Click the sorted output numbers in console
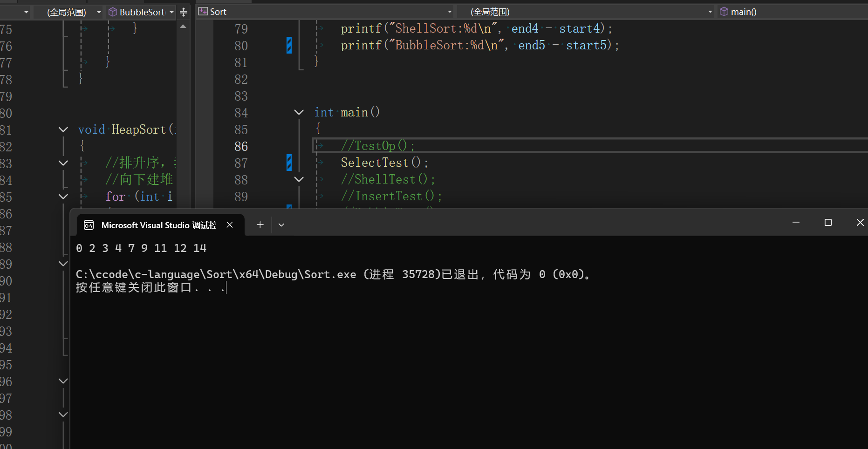The image size is (868, 449). pyautogui.click(x=141, y=248)
